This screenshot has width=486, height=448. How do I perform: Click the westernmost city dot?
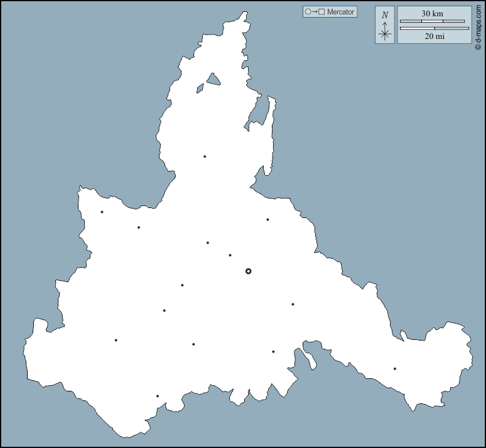[102, 212]
